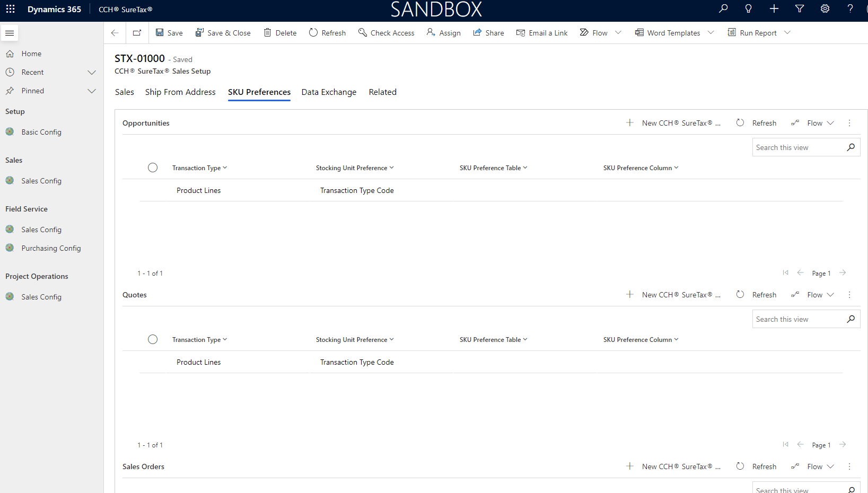Click the Flow command in top bar
Image resolution: width=868 pixels, height=493 pixels.
[x=593, y=33]
